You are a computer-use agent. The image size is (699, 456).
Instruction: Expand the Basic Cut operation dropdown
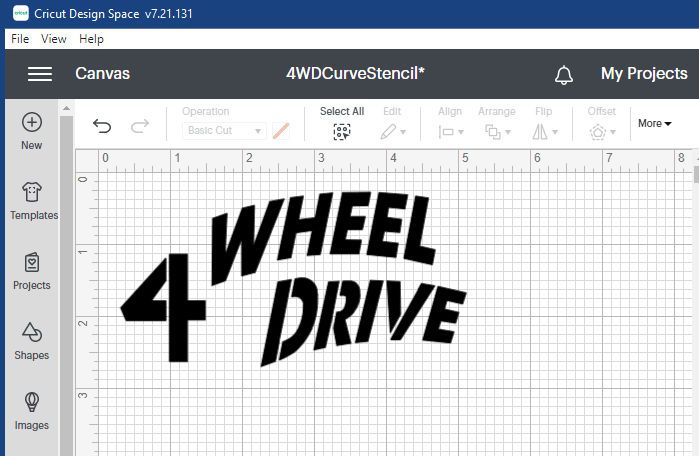tap(226, 131)
